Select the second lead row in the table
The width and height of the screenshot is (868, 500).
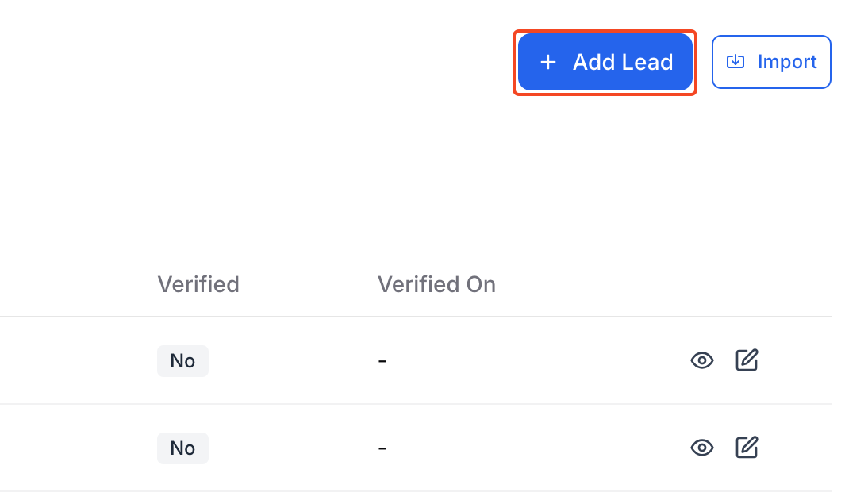click(x=416, y=448)
